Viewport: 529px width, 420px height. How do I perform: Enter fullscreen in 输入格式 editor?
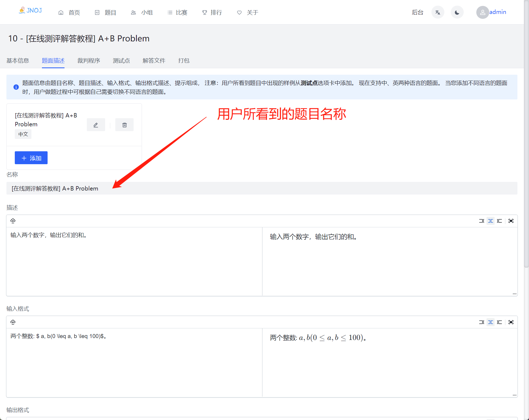click(511, 322)
